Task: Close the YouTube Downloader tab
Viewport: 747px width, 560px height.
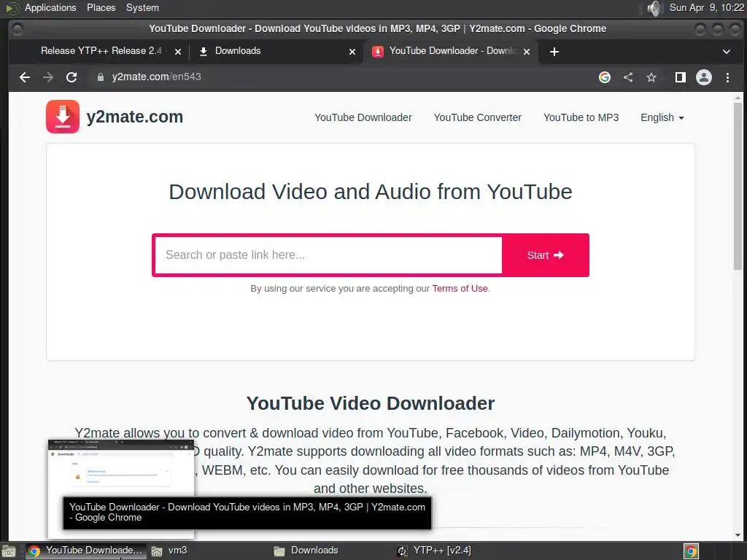Action: pos(527,52)
